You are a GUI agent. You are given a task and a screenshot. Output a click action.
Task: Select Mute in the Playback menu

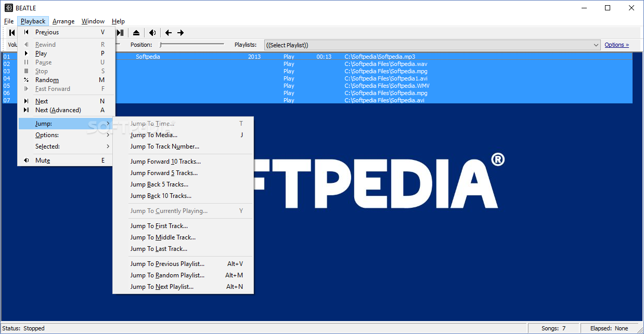pyautogui.click(x=65, y=161)
